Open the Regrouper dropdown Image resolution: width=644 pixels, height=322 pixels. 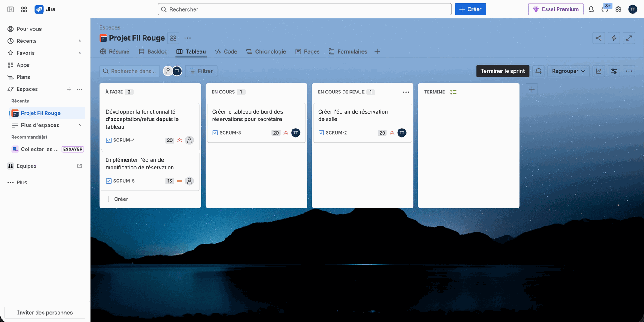tap(568, 71)
